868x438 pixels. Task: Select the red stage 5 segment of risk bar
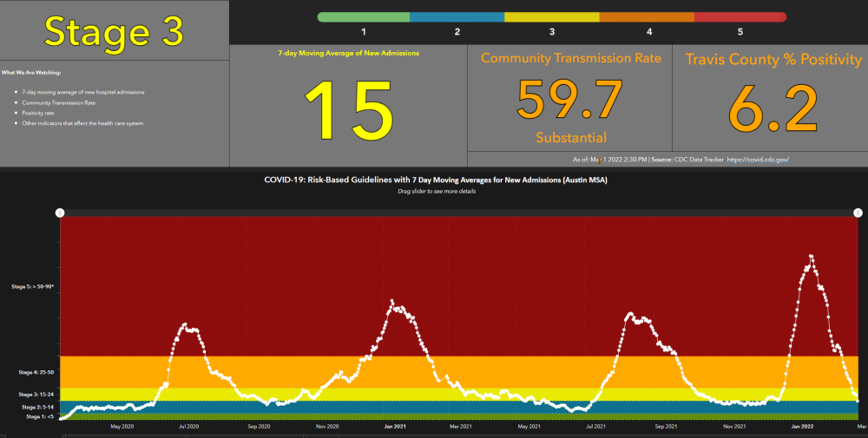click(x=740, y=16)
